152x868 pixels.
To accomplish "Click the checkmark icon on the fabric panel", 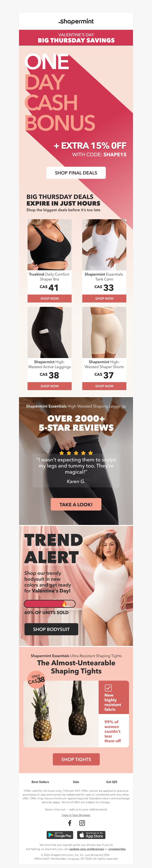I will click(x=108, y=688).
